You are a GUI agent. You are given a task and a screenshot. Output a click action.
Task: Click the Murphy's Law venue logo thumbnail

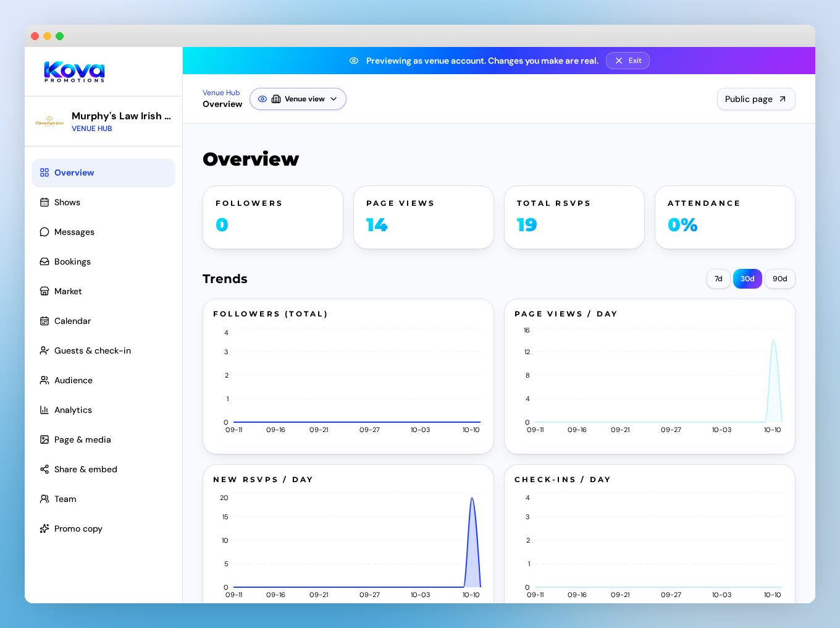(49, 121)
